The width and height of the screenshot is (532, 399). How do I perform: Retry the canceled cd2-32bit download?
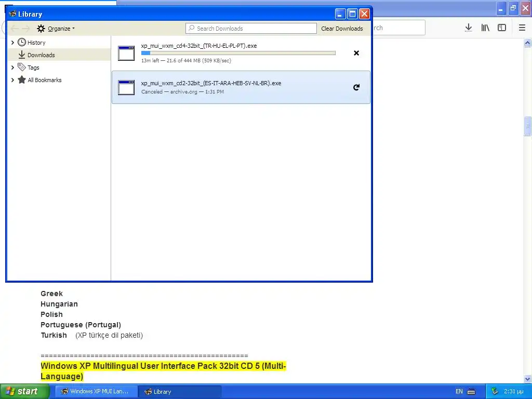click(x=356, y=87)
